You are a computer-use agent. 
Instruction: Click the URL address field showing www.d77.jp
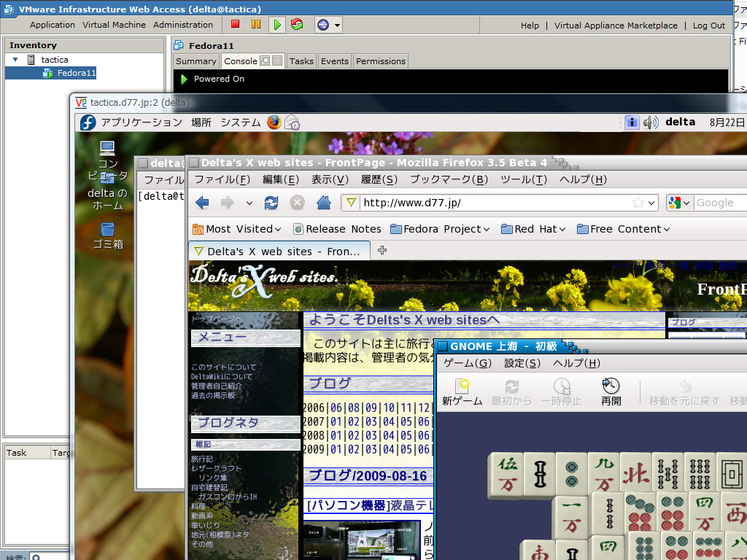(496, 203)
